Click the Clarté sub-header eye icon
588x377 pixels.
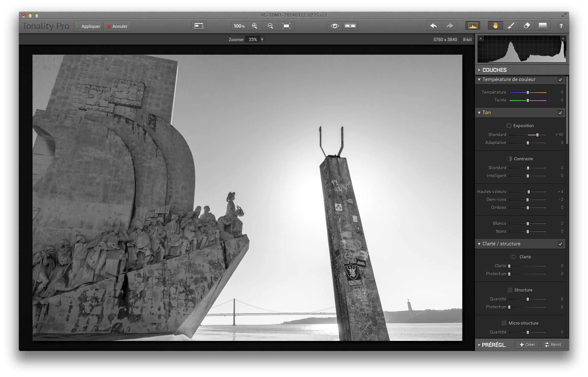pos(513,257)
